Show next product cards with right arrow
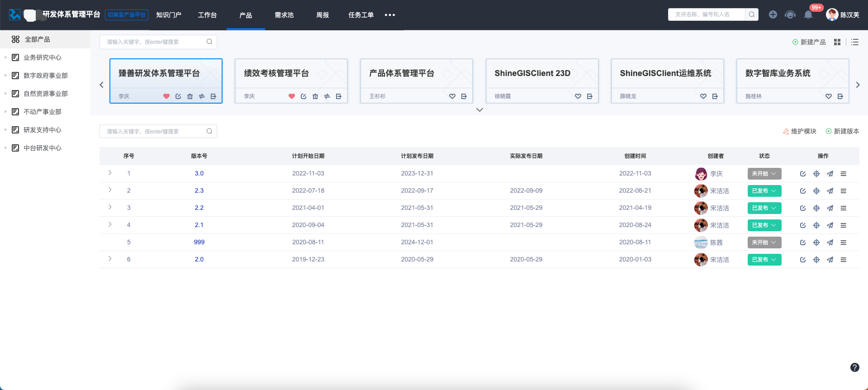 858,85
